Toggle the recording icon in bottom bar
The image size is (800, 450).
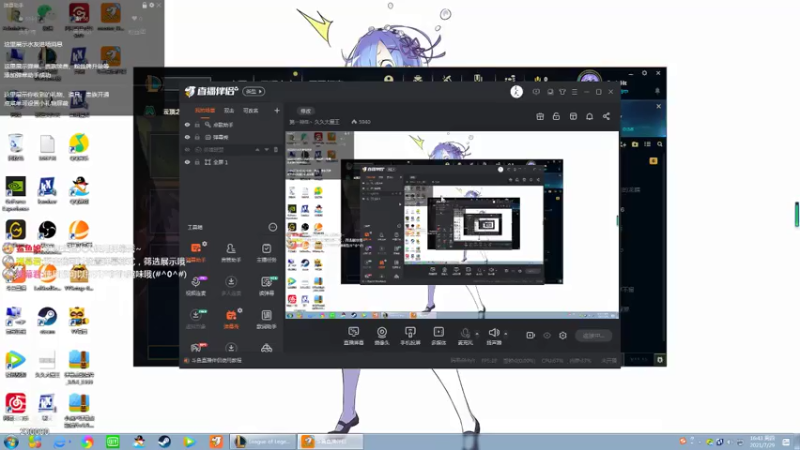pyautogui.click(x=531, y=336)
